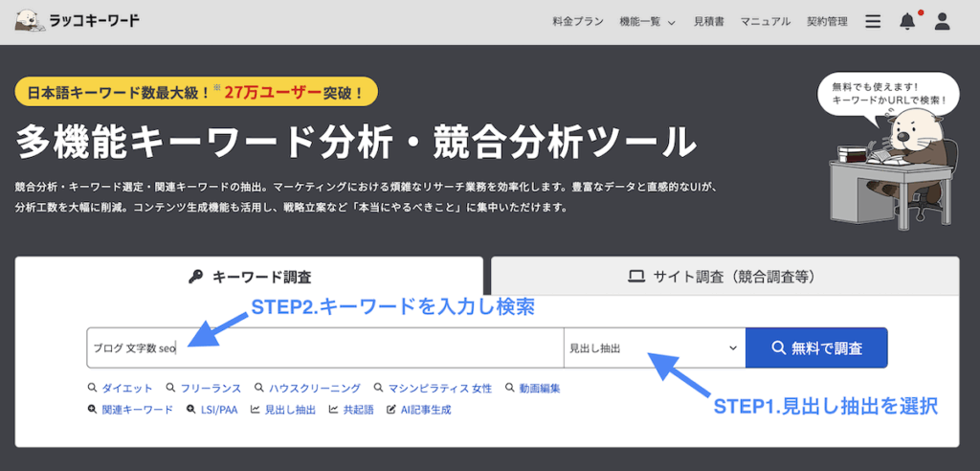Viewport: 980px width, 471px height.
Task: Open 見積書 in the header
Action: [x=709, y=22]
